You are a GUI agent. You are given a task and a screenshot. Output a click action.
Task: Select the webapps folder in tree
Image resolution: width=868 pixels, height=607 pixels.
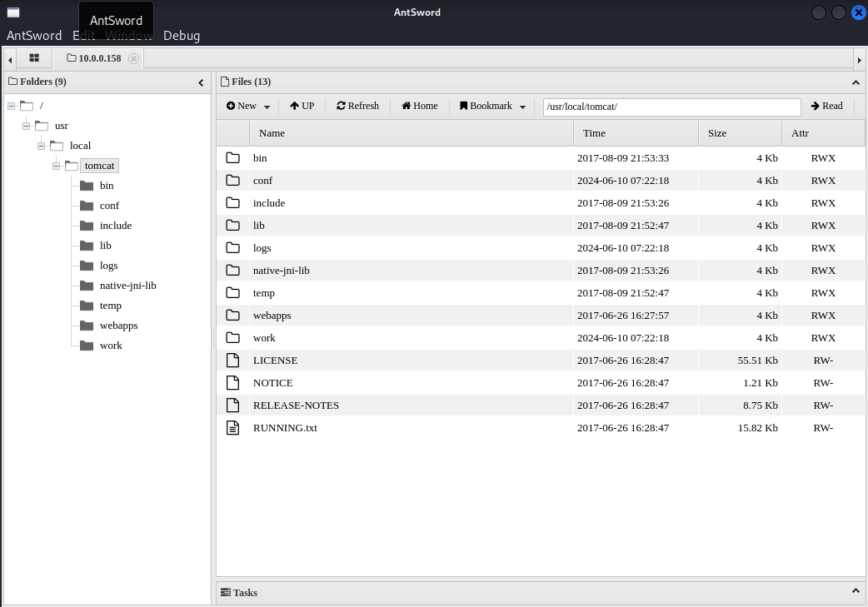[118, 326]
